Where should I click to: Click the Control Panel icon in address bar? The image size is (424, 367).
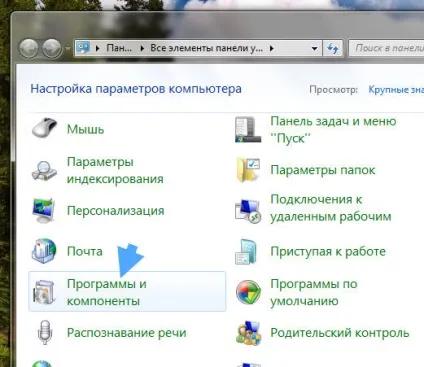[x=83, y=48]
